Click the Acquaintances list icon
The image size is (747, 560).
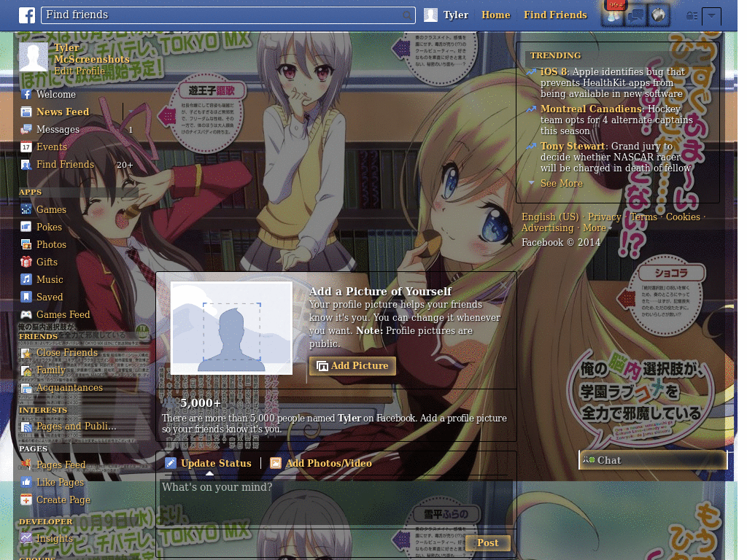[x=26, y=388]
